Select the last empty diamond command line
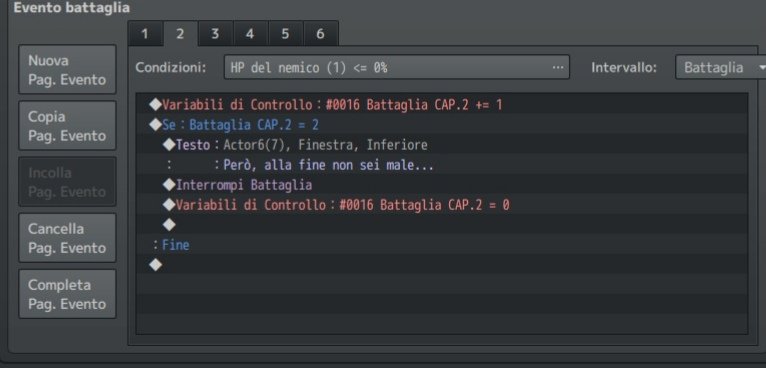 click(x=442, y=265)
